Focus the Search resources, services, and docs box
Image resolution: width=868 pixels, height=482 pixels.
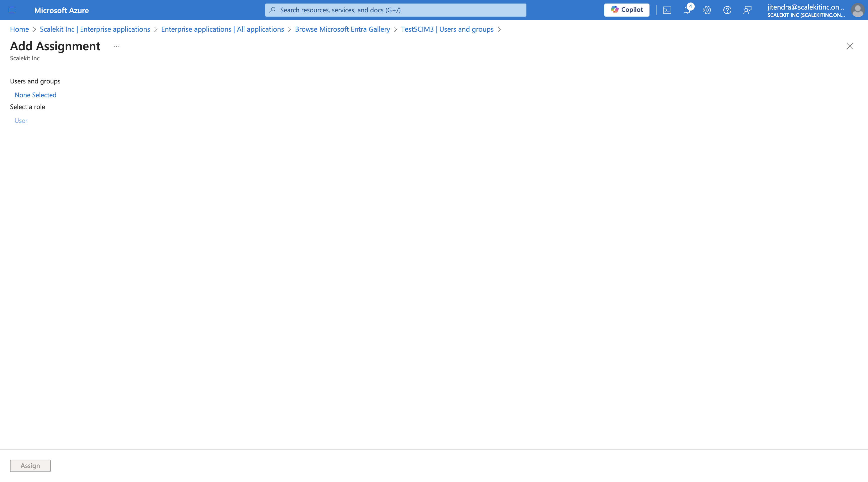(x=395, y=10)
